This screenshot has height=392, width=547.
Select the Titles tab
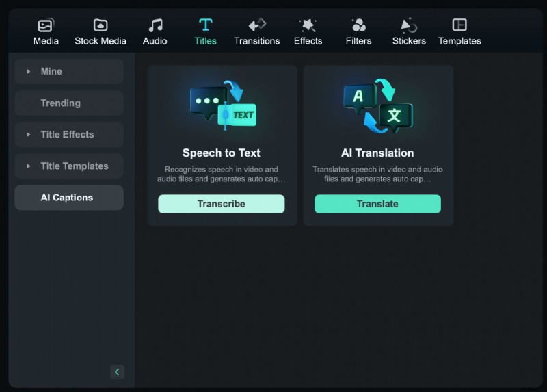pyautogui.click(x=205, y=31)
